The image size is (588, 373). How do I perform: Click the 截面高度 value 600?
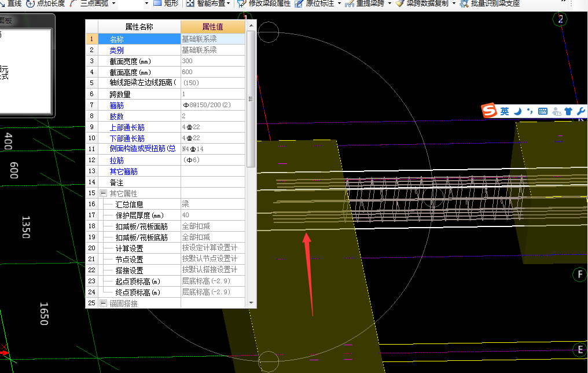tap(212, 72)
